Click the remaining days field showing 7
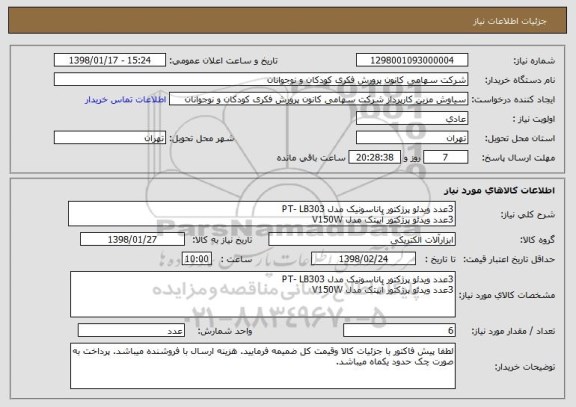Viewport: 576px width, 407px height. point(446,157)
